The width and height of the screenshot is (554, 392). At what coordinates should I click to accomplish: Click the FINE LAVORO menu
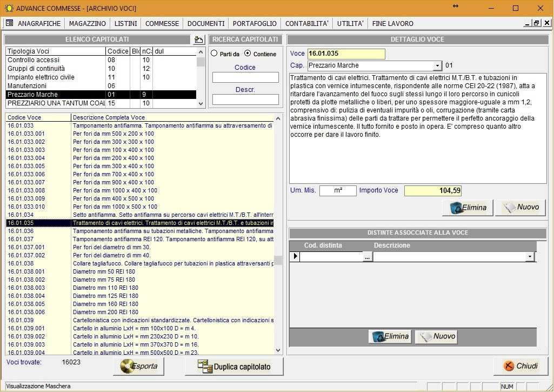(x=392, y=23)
